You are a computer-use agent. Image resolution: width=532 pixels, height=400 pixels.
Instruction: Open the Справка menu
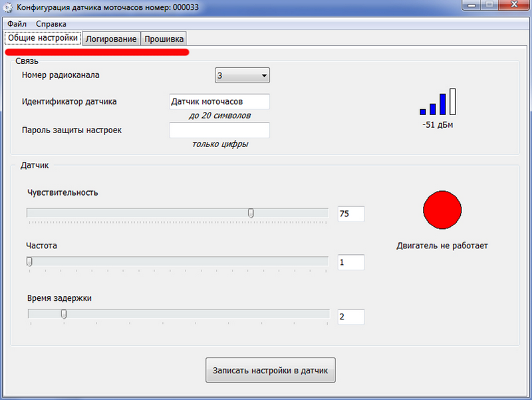(x=51, y=24)
